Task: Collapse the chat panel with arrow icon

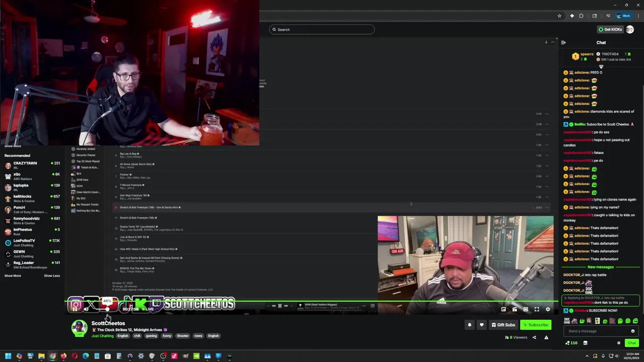Action: pos(563,43)
